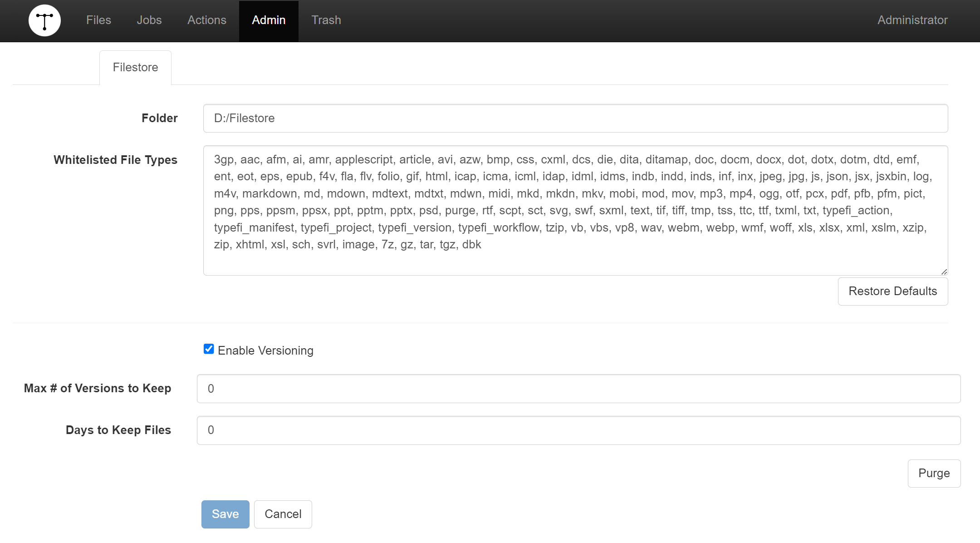Click the Restore Defaults button
Image resolution: width=980 pixels, height=543 pixels.
click(x=892, y=291)
